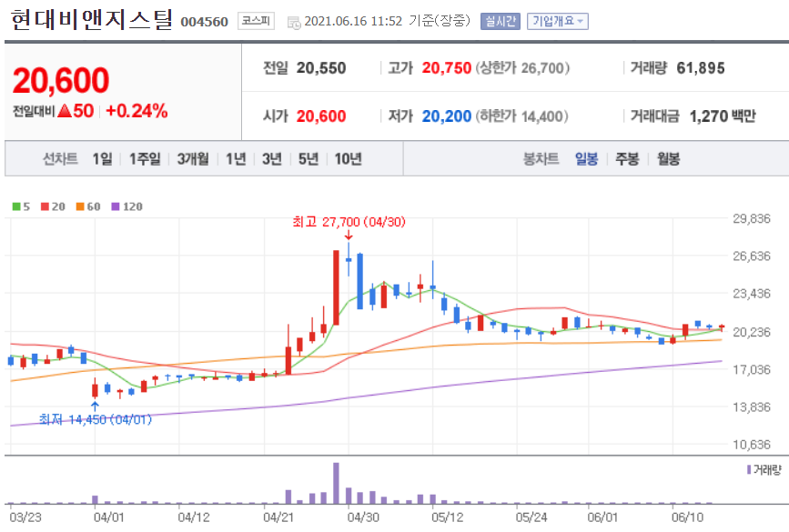Switch to 일봉 daily candle chart

point(587,159)
